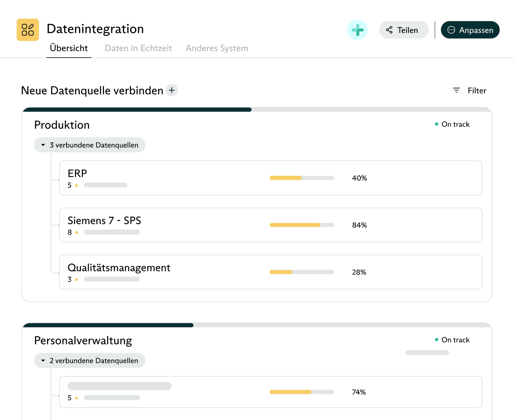Click plus icon beside Neue Datenquelle verbinden
Screen dimensions: 514x420
click(x=171, y=90)
